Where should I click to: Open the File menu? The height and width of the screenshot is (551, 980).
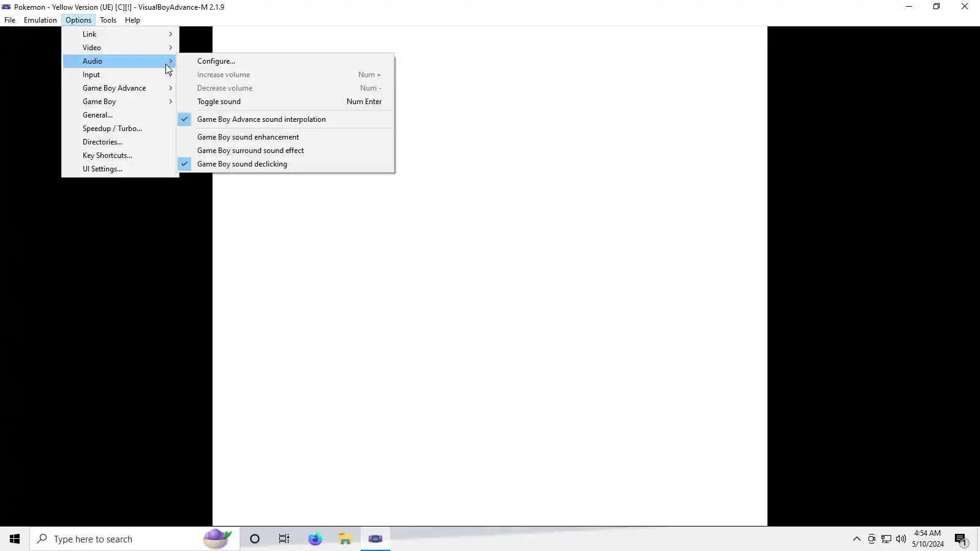(10, 20)
